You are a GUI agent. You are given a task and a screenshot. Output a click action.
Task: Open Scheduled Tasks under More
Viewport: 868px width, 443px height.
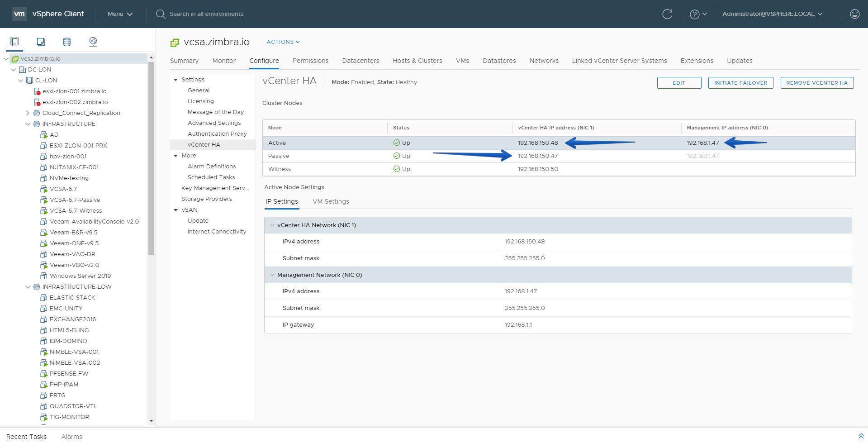pyautogui.click(x=211, y=177)
